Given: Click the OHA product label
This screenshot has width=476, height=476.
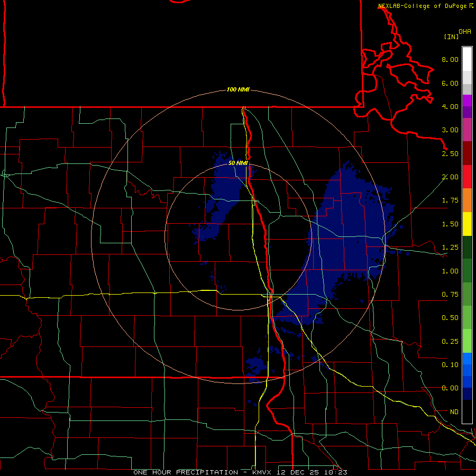Looking at the screenshot, I should 465,32.
